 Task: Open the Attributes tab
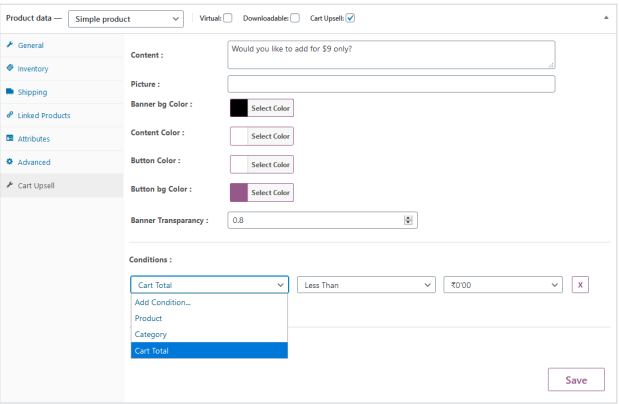point(62,139)
